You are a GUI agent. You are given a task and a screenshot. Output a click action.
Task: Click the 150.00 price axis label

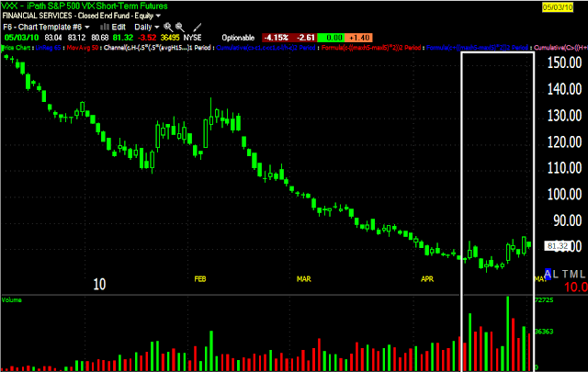pos(565,62)
